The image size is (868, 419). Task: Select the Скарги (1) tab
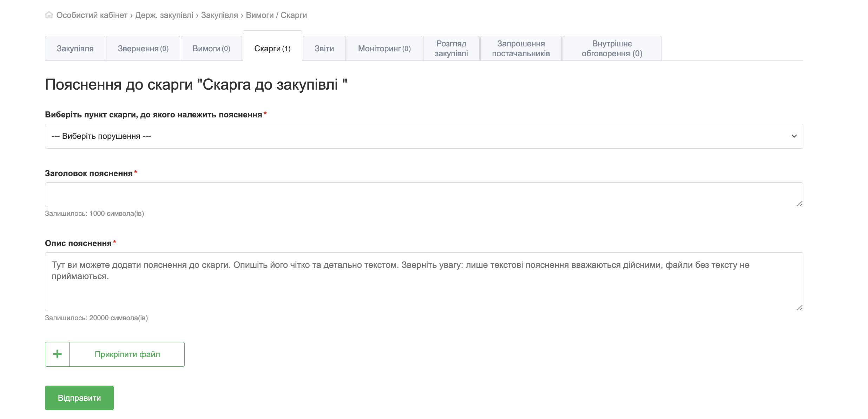(272, 49)
